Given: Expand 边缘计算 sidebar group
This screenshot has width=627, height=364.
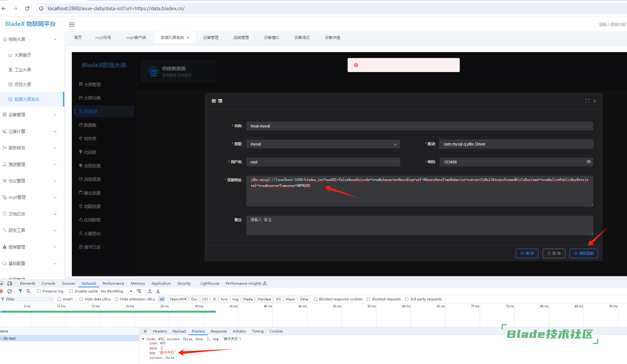Looking at the screenshot, I should [32, 131].
